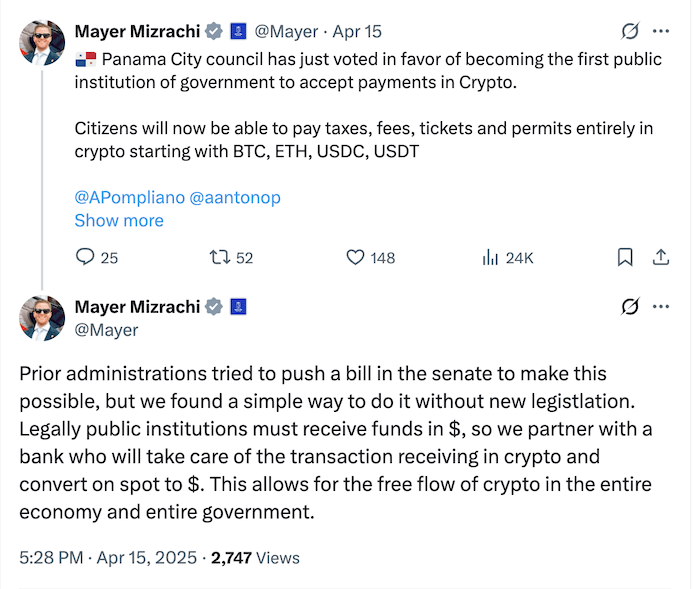
Task: Open the three-dot menu on first tweet
Action: coord(661,31)
